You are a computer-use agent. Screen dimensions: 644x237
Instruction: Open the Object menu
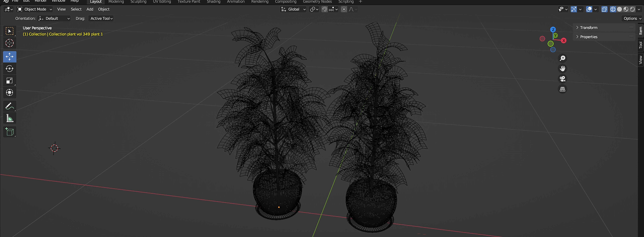click(104, 9)
